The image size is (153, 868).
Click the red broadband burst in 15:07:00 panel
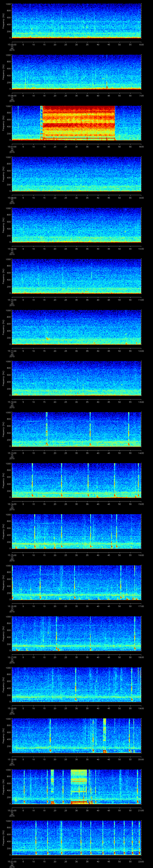click(x=79, y=123)
